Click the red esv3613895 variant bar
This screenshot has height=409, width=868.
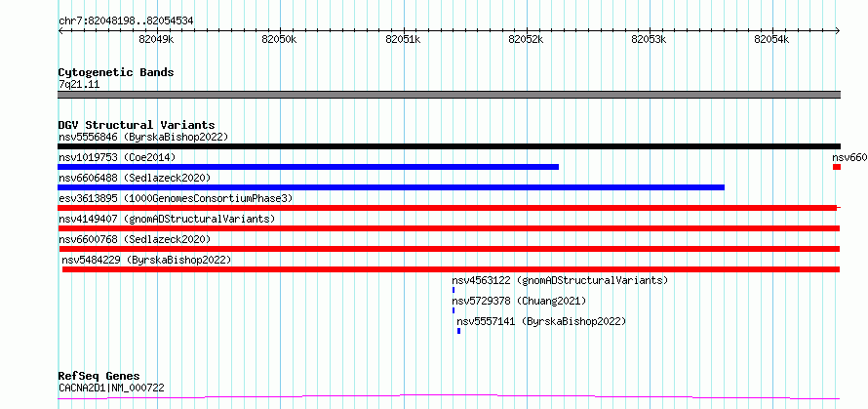[x=448, y=208]
